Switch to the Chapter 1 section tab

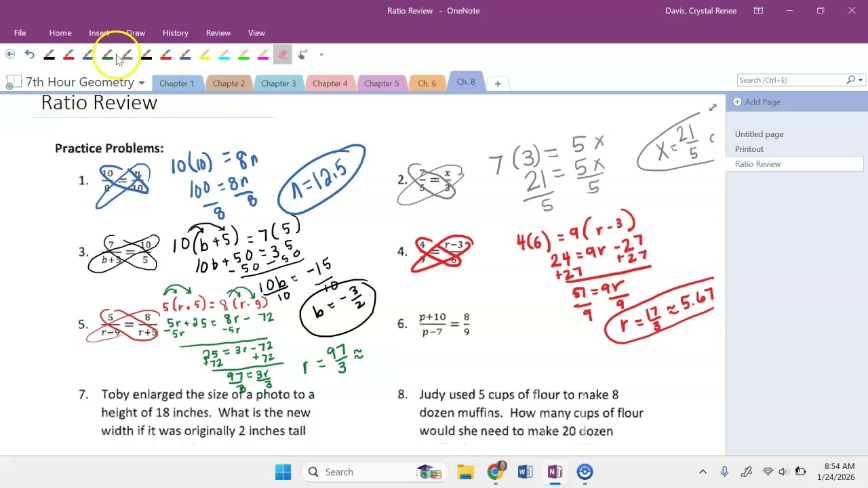177,83
